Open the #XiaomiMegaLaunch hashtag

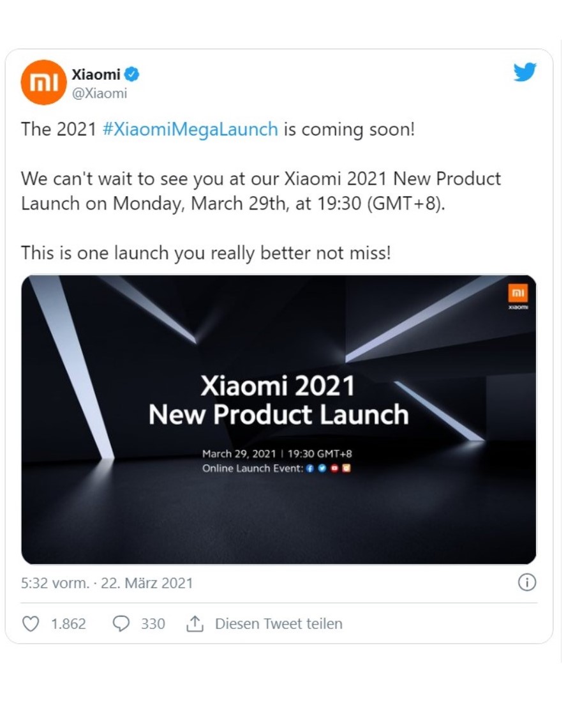pyautogui.click(x=190, y=129)
